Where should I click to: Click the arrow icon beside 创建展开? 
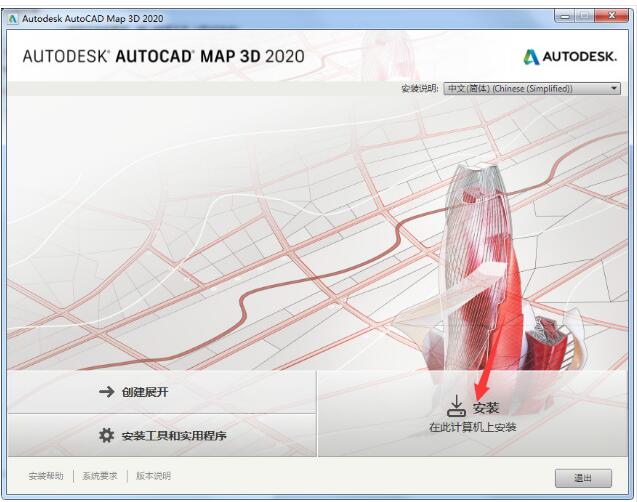[107, 392]
